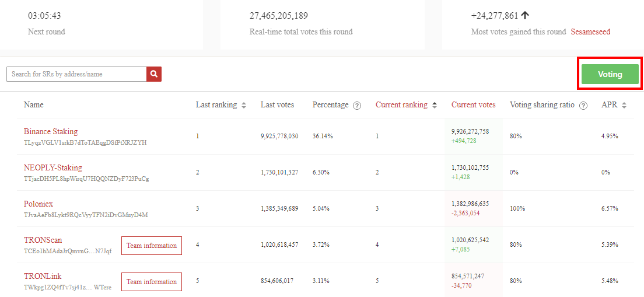This screenshot has height=297, width=644.
Task: Open the TRONScan SR link
Action: 43,240
